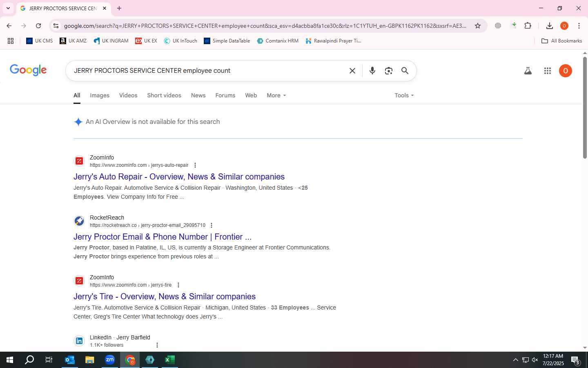Screen dimensions: 588x368
Task: Go to Google home via logo
Action: 28,70
